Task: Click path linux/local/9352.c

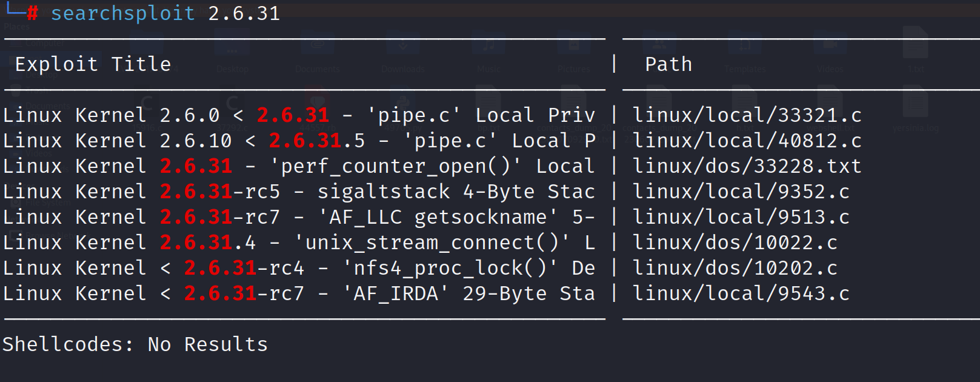Action: pyautogui.click(x=741, y=192)
